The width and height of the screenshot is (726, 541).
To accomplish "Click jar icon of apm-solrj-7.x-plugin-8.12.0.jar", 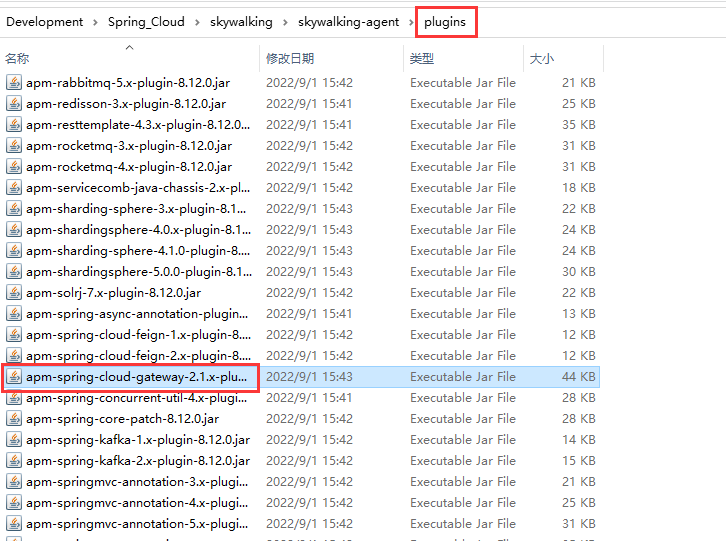I will pos(14,292).
